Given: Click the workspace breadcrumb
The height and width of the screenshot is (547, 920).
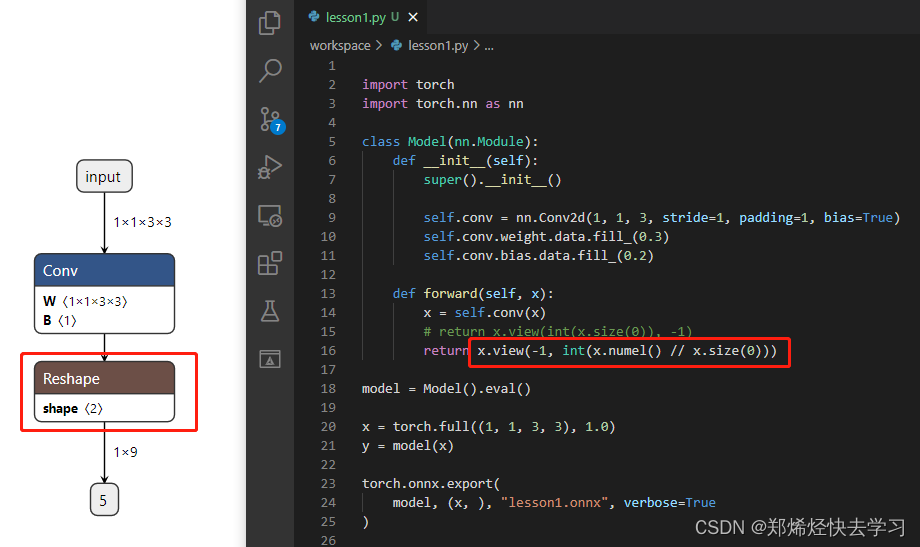Looking at the screenshot, I should tap(340, 46).
